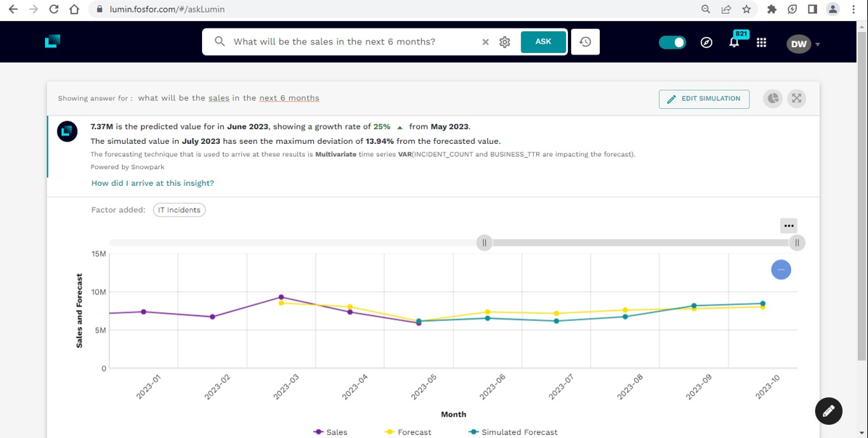Viewport: 868px width, 438px height.
Task: Open search settings gear icon
Action: [x=504, y=42]
